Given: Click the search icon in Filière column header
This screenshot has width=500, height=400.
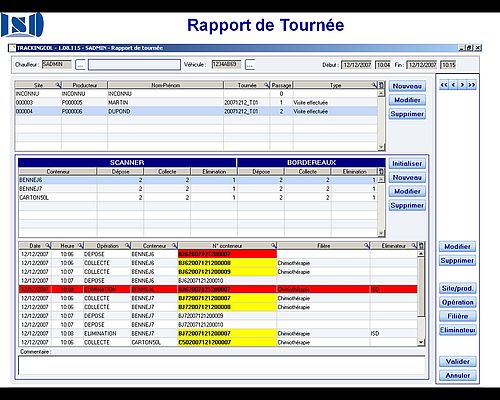Looking at the screenshot, I should coord(367,246).
